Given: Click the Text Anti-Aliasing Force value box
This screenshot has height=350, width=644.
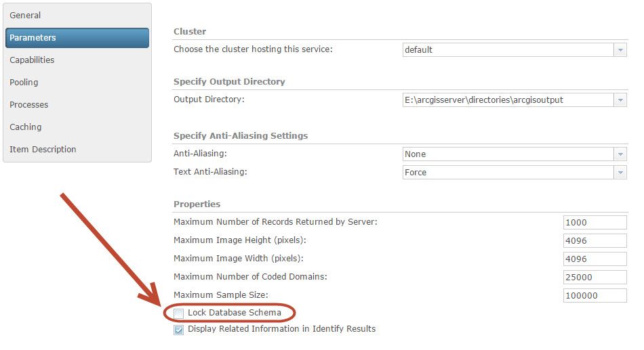Looking at the screenshot, I should (508, 173).
